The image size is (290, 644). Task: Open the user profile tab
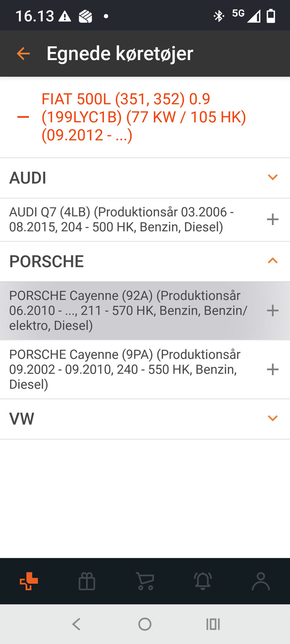pyautogui.click(x=261, y=581)
